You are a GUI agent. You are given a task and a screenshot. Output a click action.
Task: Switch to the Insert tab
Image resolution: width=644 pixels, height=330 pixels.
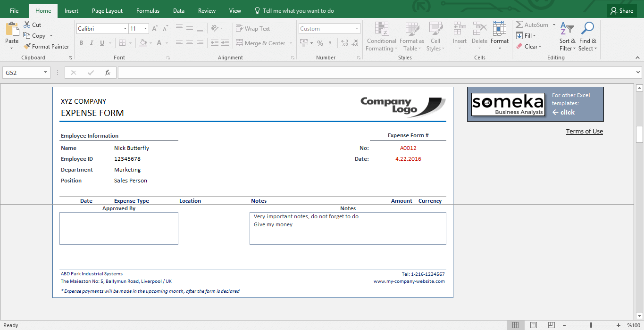[x=71, y=11]
